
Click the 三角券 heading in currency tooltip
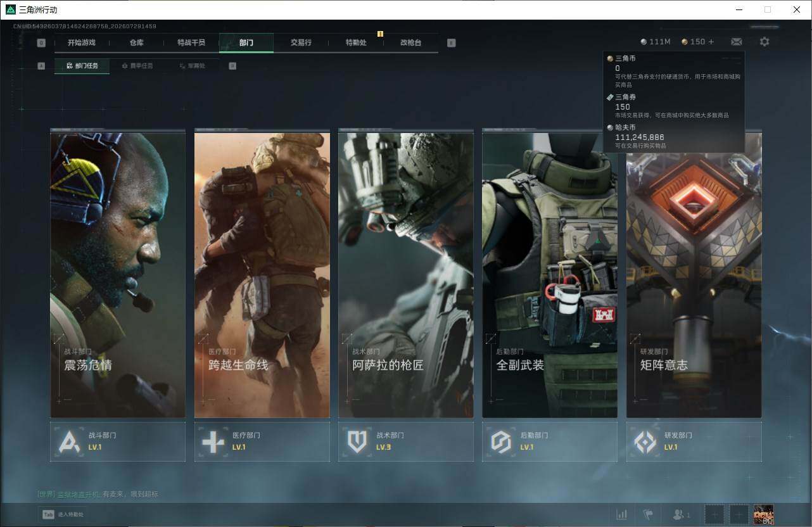(x=625, y=97)
